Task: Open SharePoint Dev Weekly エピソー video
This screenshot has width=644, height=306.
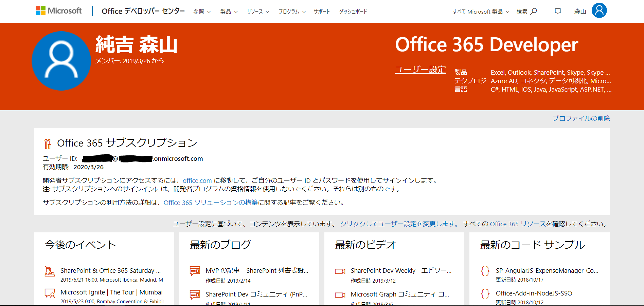Action: tap(401, 271)
